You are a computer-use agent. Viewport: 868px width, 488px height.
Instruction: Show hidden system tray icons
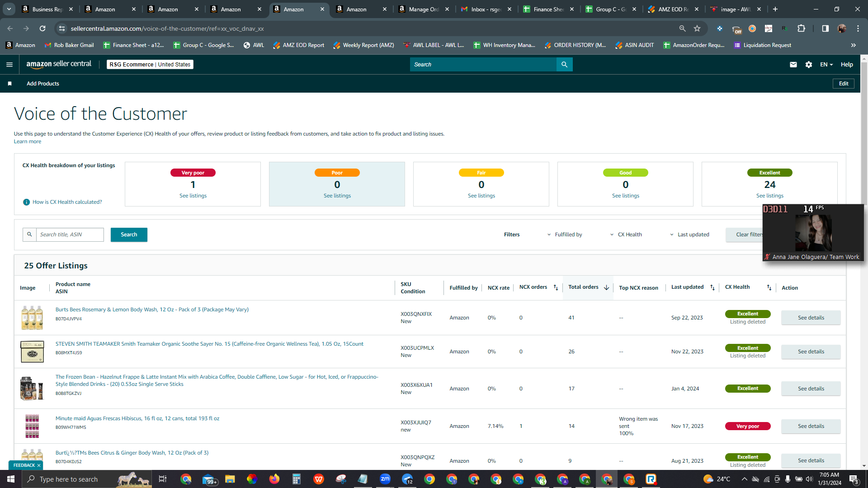pos(744,479)
